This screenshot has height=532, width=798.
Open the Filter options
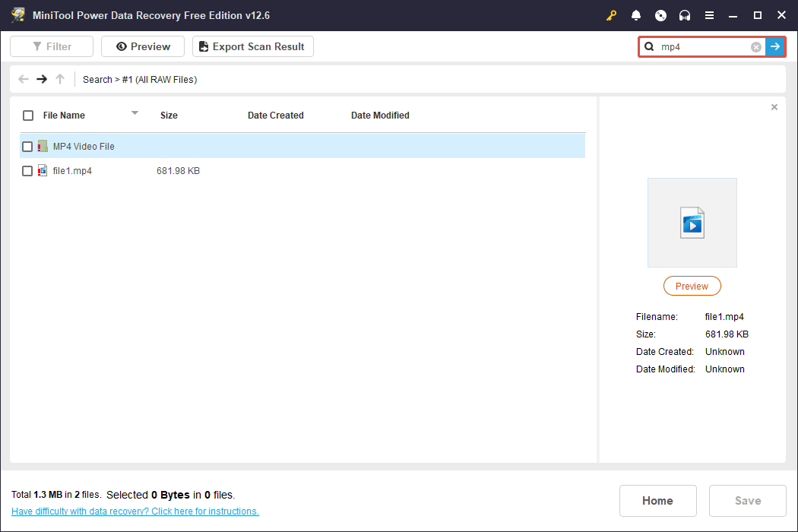51,46
